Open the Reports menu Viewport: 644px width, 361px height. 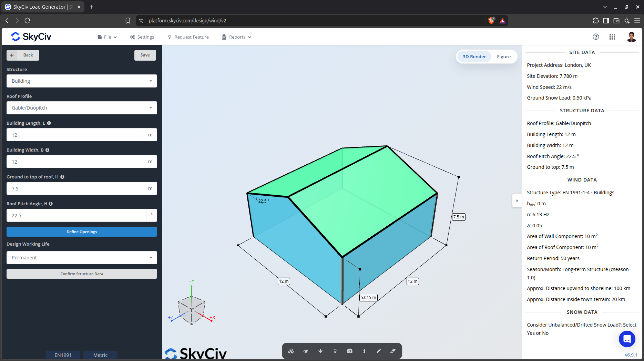coord(237,37)
